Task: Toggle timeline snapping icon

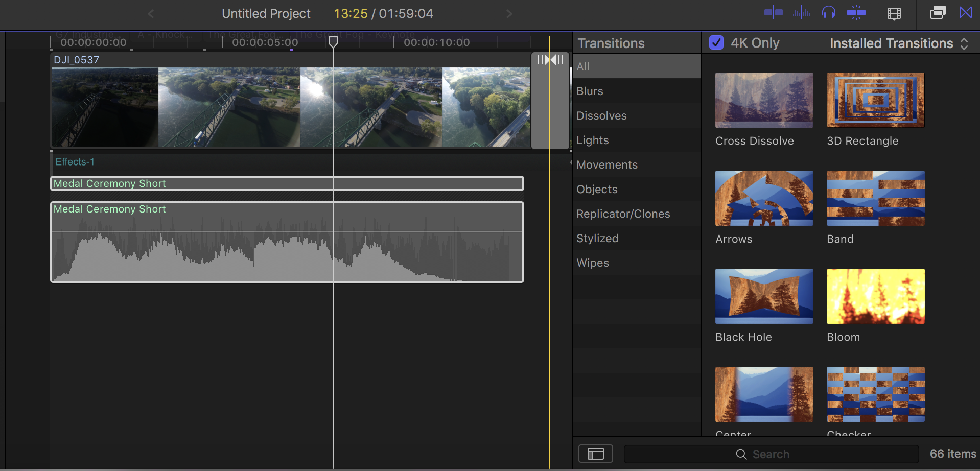Action: [856, 13]
